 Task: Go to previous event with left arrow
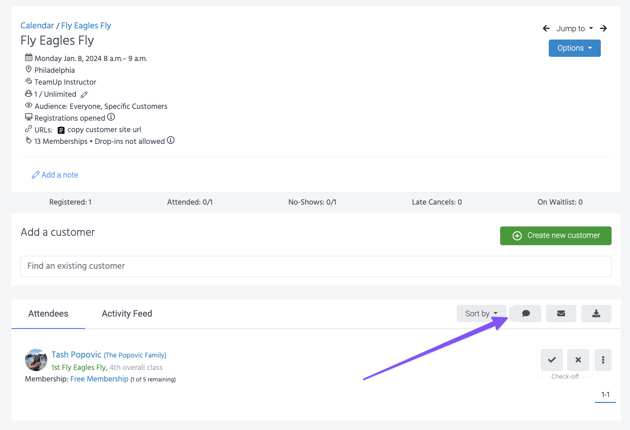(x=546, y=29)
